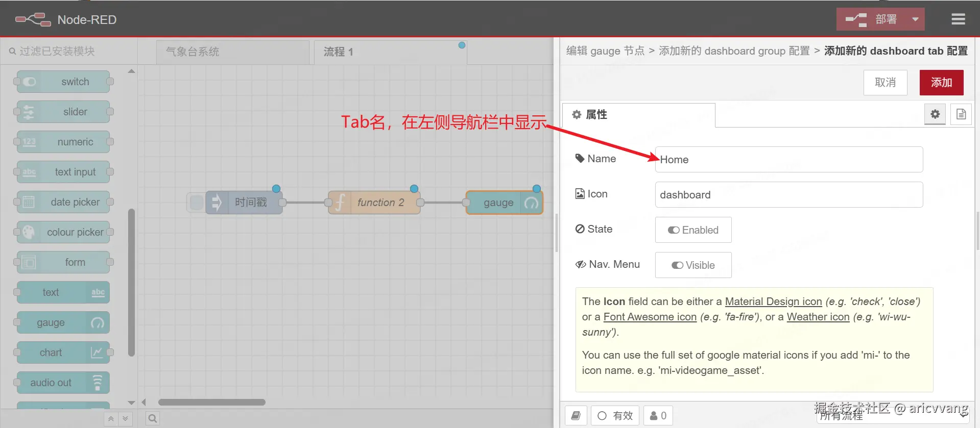The width and height of the screenshot is (980, 428).
Task: Click the user count 0 button
Action: click(x=658, y=416)
